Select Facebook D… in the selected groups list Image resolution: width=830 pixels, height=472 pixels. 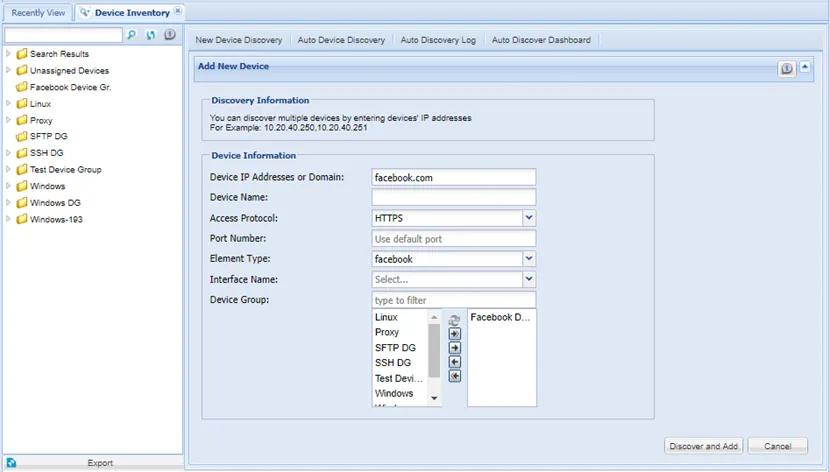(x=500, y=317)
